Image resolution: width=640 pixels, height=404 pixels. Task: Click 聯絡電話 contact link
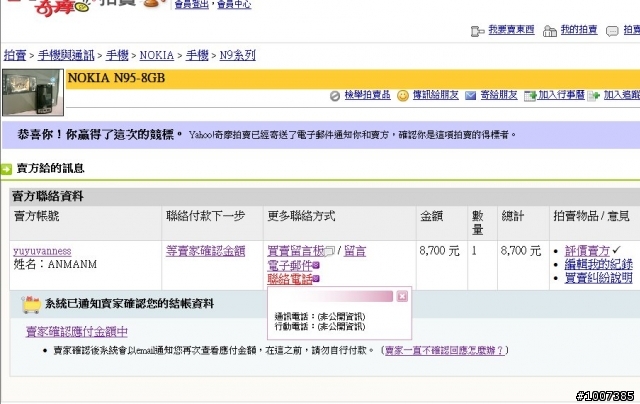pos(290,279)
